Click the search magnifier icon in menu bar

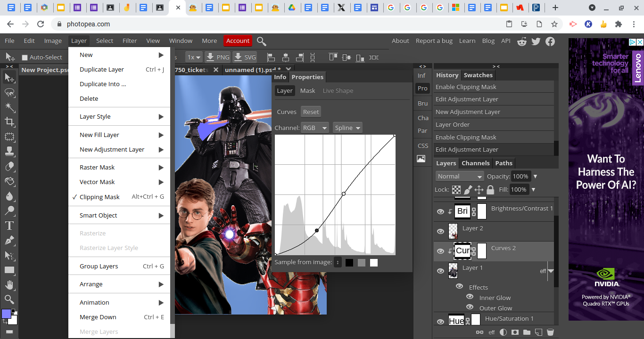click(x=262, y=41)
